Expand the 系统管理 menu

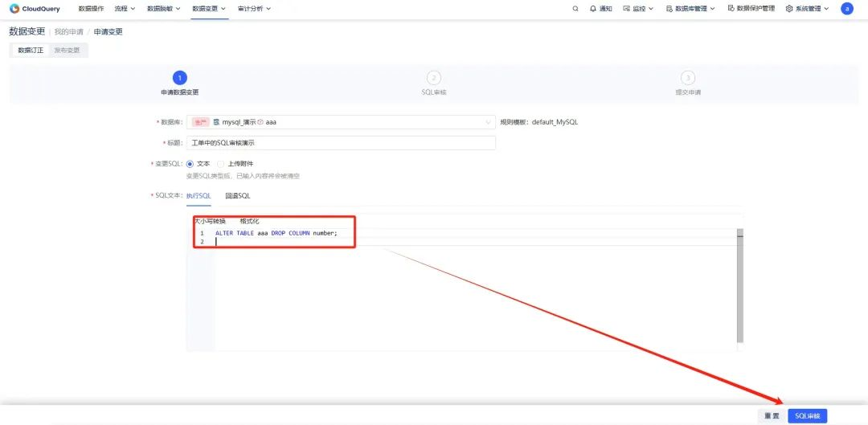click(807, 9)
